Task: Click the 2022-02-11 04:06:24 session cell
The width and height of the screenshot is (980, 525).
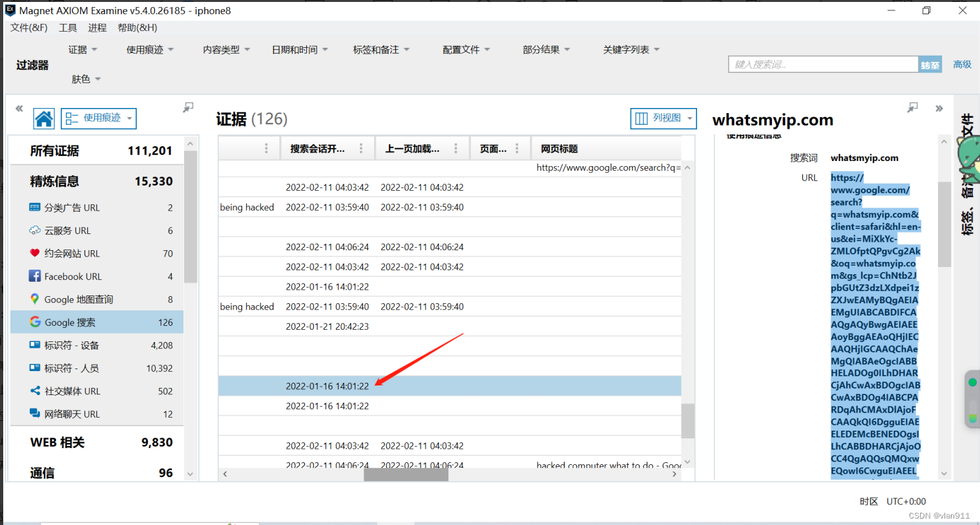Action: [328, 247]
